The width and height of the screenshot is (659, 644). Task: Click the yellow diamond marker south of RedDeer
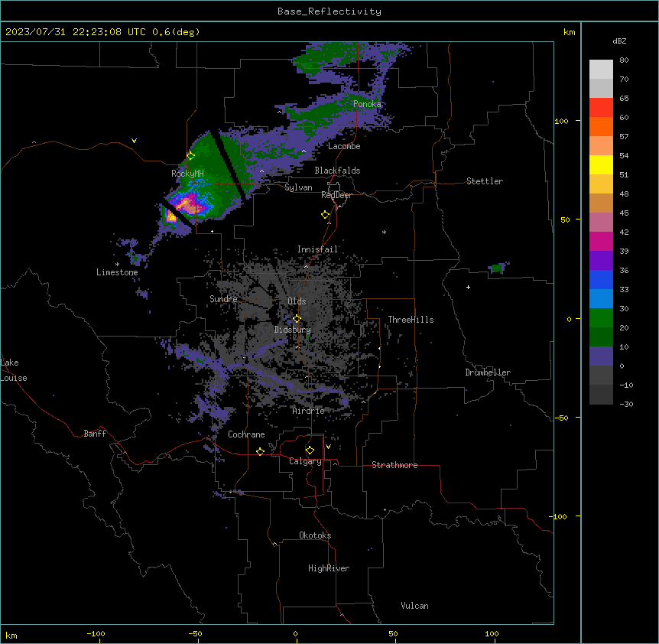pyautogui.click(x=325, y=215)
